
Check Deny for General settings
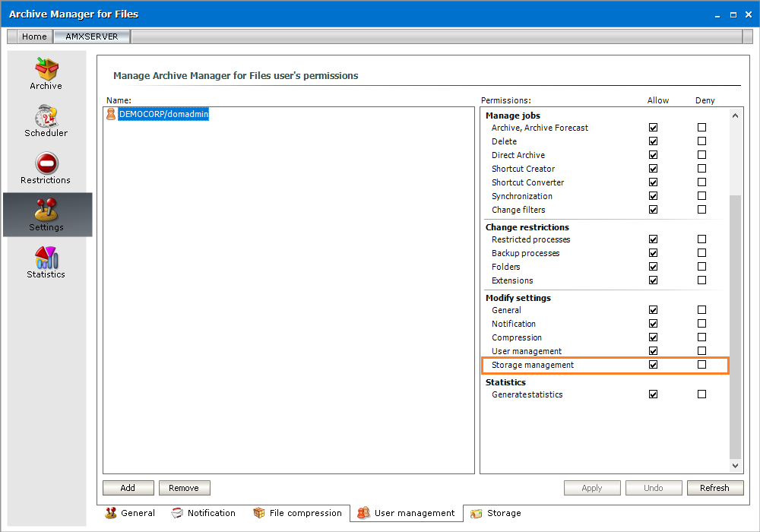pyautogui.click(x=701, y=309)
